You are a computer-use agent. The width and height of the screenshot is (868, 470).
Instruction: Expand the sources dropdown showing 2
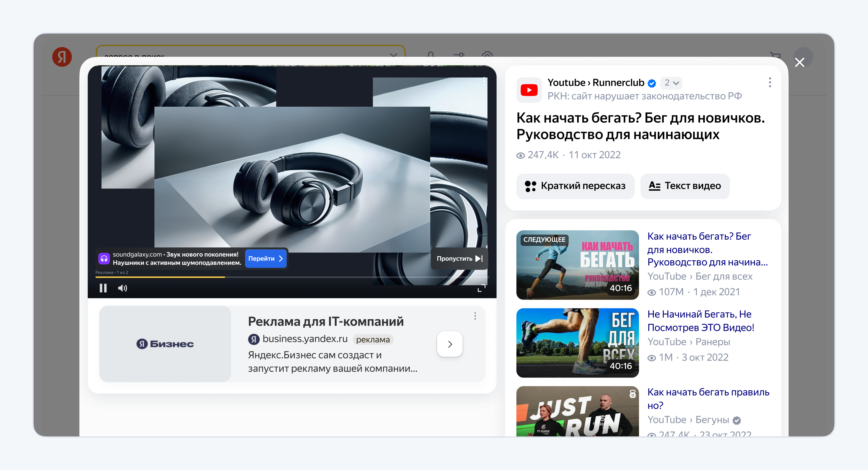coord(671,83)
